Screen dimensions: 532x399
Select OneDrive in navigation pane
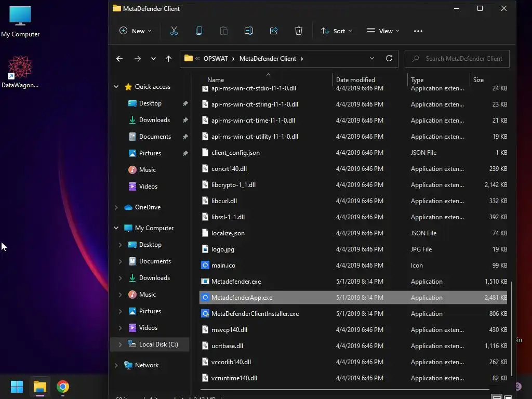pyautogui.click(x=148, y=207)
